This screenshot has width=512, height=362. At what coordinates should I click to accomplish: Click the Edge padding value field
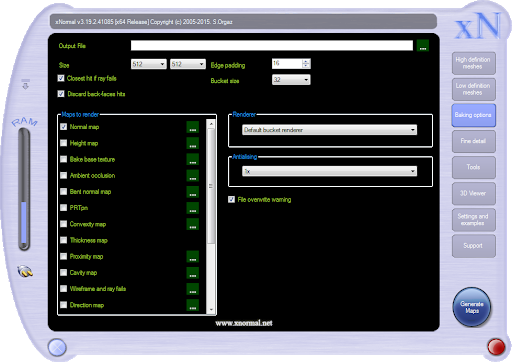[x=287, y=64]
